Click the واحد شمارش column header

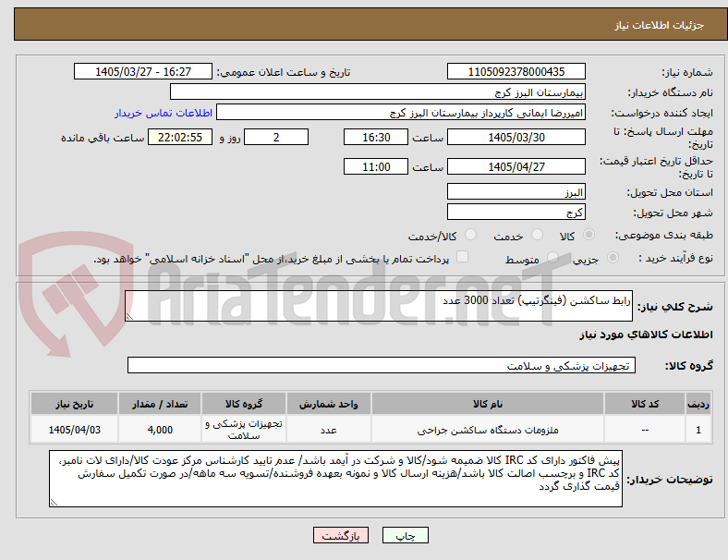click(329, 404)
